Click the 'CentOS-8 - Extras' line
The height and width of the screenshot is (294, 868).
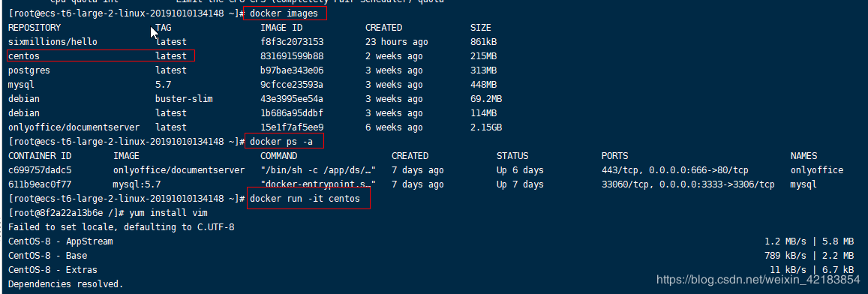53,270
